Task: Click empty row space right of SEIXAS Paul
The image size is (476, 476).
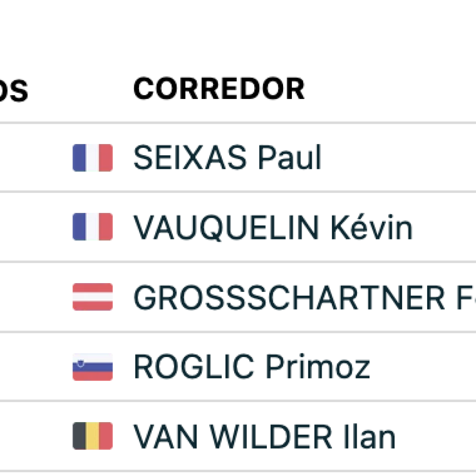Action: click(x=400, y=158)
